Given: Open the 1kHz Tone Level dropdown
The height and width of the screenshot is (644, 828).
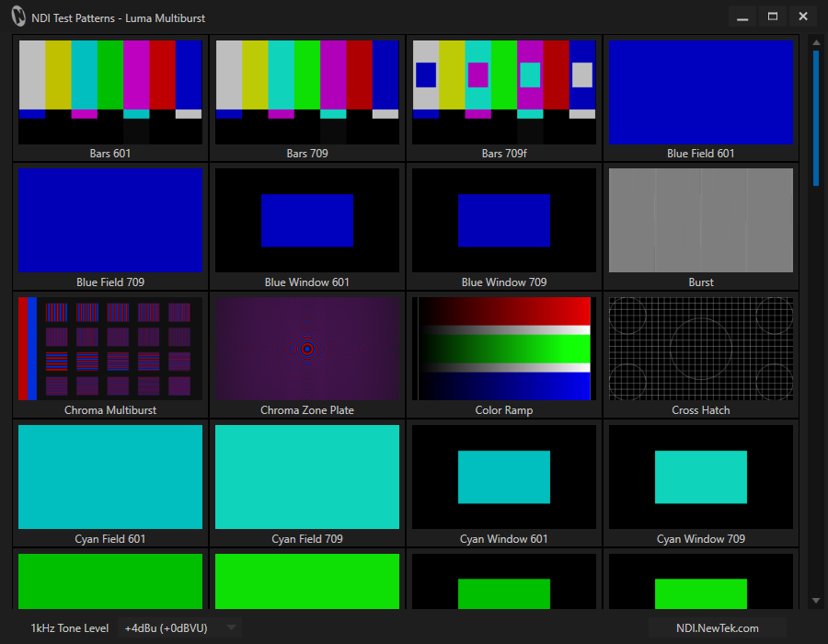Looking at the screenshot, I should 181,628.
